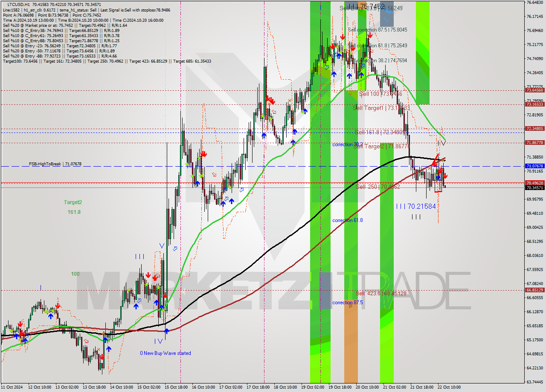Select the 'Sell 250 | 70.4962' label
Image resolution: width=546 pixels, height=392 pixels.
(x=378, y=187)
